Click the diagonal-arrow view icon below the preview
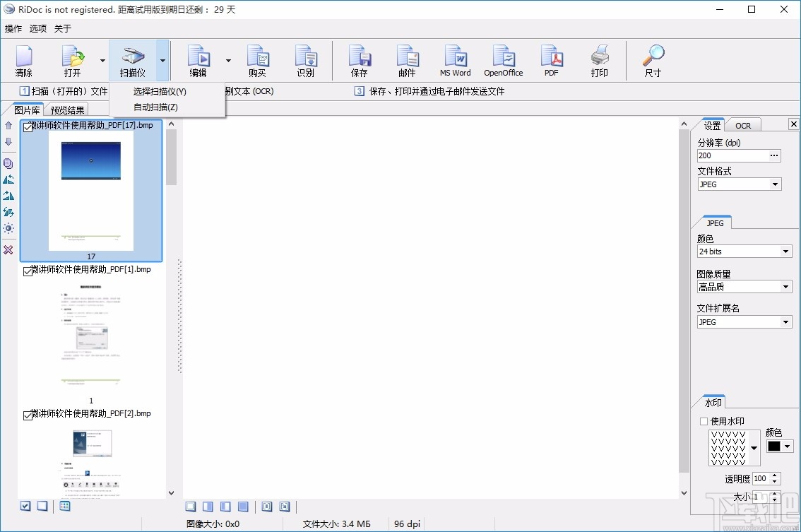 tap(285, 507)
